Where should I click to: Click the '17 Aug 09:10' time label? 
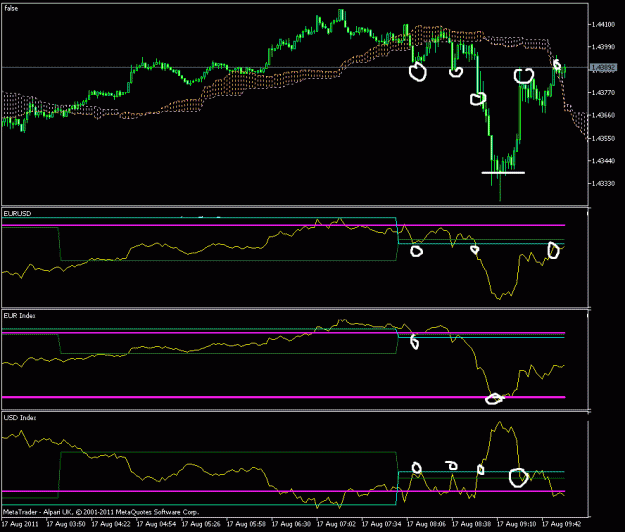[x=516, y=524]
